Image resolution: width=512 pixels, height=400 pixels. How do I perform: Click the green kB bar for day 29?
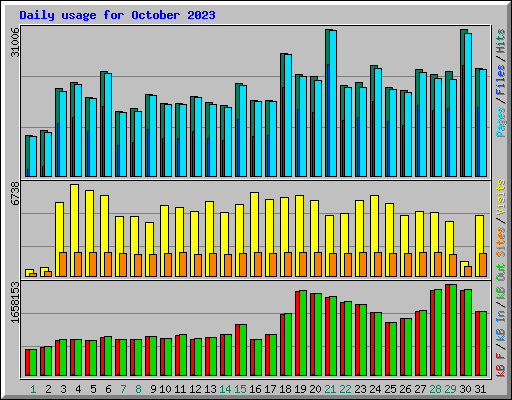point(453,330)
